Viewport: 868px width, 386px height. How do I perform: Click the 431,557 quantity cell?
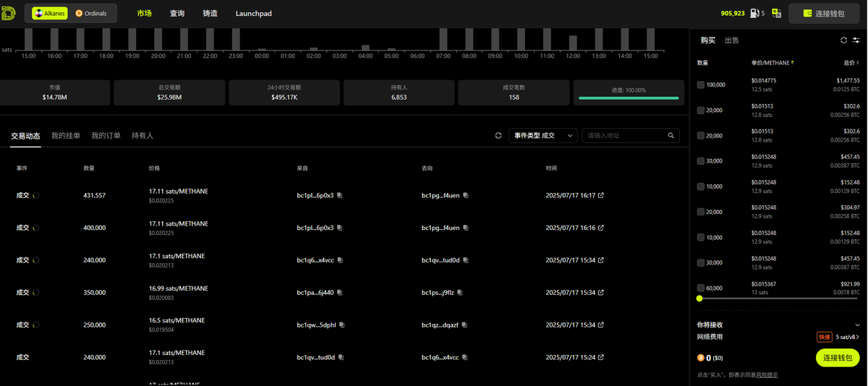95,195
